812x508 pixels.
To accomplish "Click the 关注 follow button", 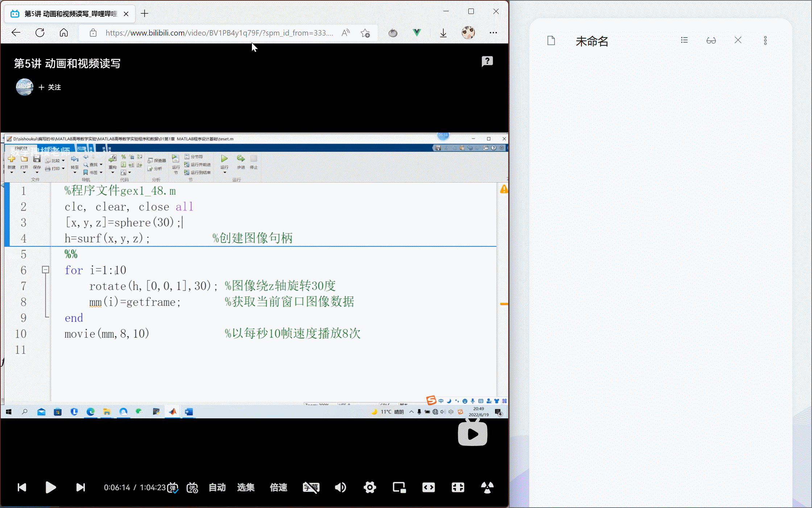I will [50, 87].
